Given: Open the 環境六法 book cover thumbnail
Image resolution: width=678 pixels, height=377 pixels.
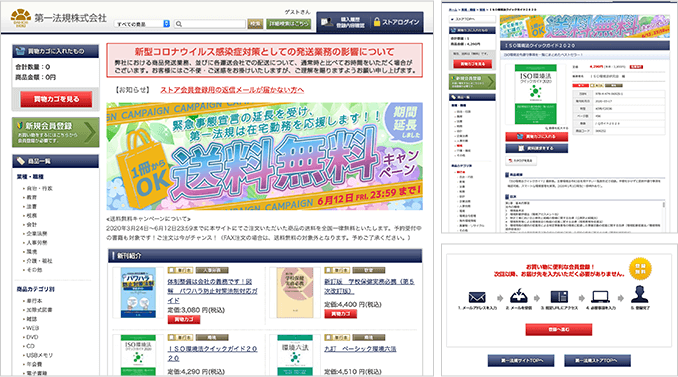Looking at the screenshot, I should tap(295, 355).
